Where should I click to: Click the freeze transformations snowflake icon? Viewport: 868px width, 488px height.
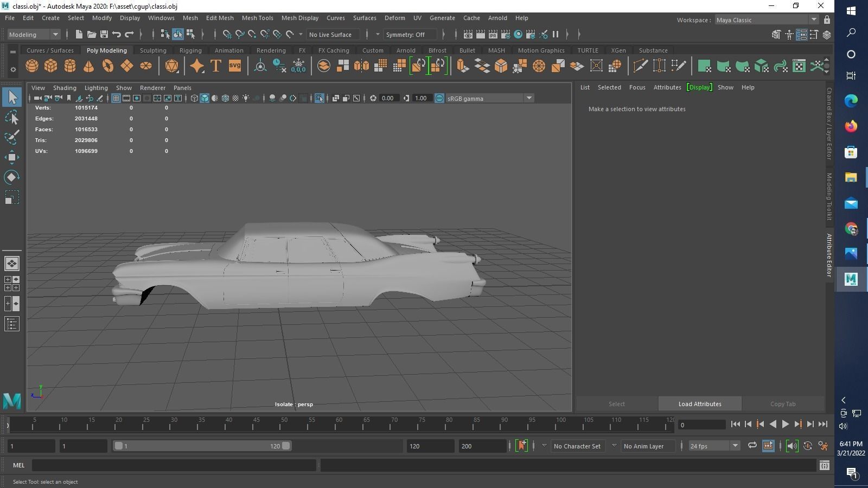click(x=298, y=66)
